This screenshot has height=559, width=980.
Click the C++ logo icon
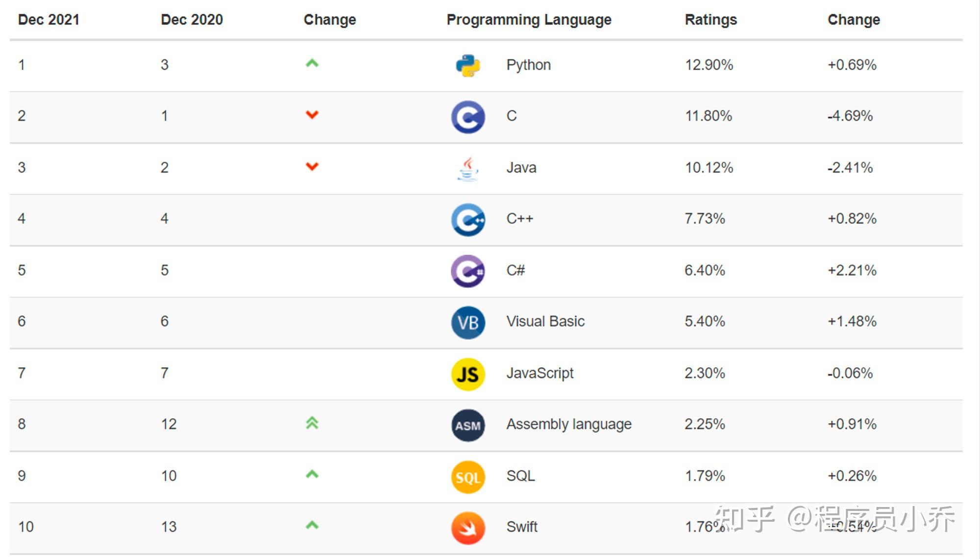(468, 220)
